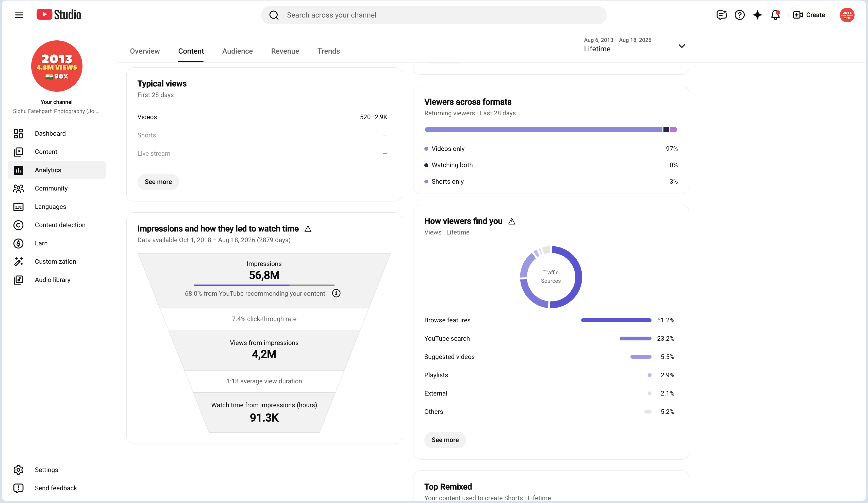The image size is (868, 503).
Task: Click the Ask Studio sparkle icon
Action: [x=757, y=15]
